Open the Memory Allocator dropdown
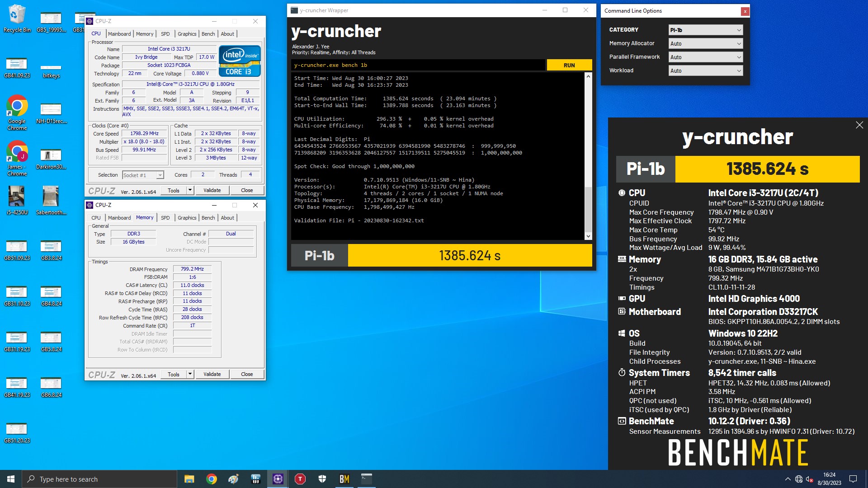This screenshot has height=488, width=868. pyautogui.click(x=705, y=43)
